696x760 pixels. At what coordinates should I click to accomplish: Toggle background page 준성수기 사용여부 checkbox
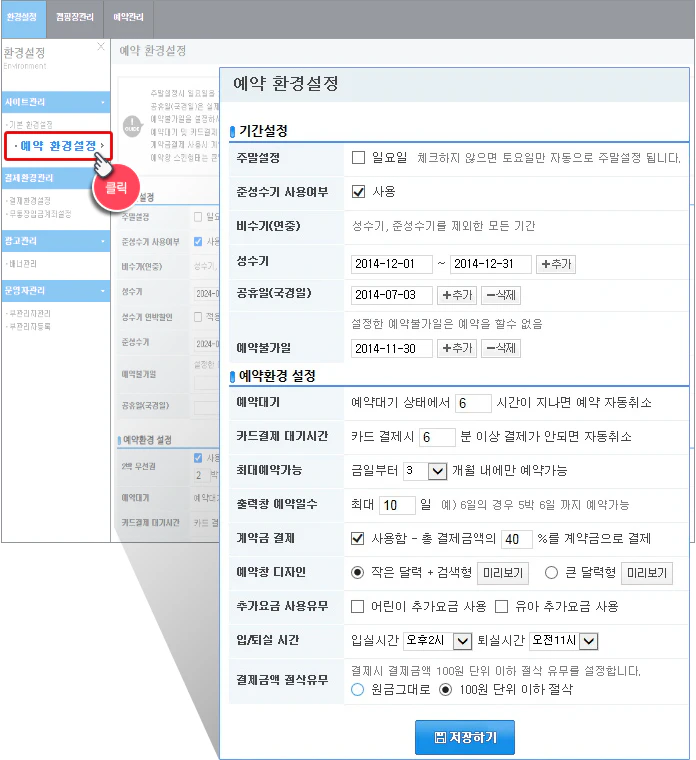(x=198, y=241)
